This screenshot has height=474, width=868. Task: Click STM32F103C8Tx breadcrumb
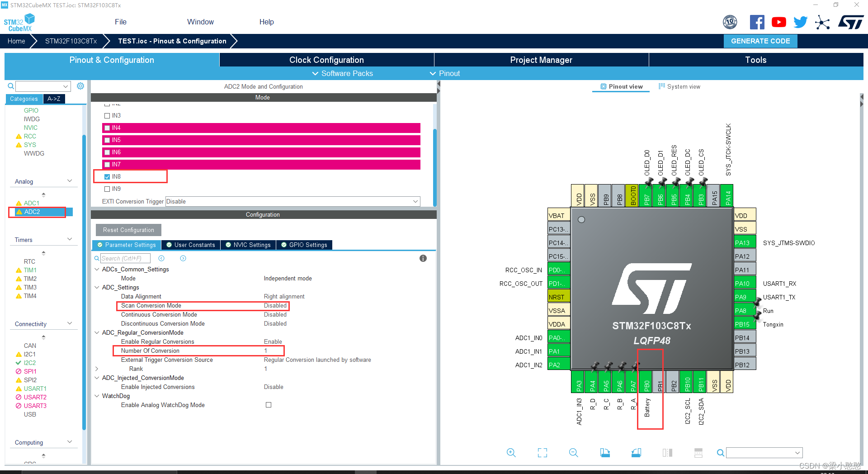[71, 41]
